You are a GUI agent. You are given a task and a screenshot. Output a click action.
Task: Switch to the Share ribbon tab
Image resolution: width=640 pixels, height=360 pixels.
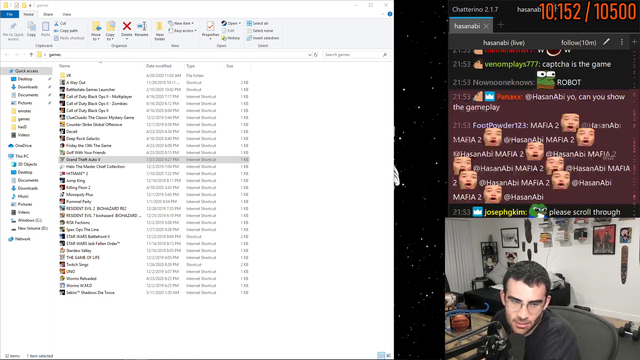pyautogui.click(x=48, y=14)
